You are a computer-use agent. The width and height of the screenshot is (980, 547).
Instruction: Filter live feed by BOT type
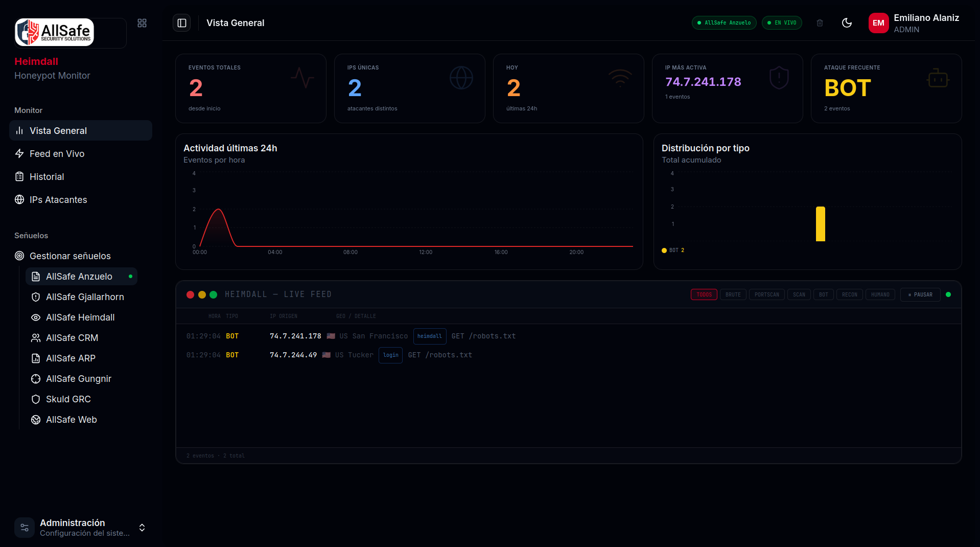click(x=824, y=294)
